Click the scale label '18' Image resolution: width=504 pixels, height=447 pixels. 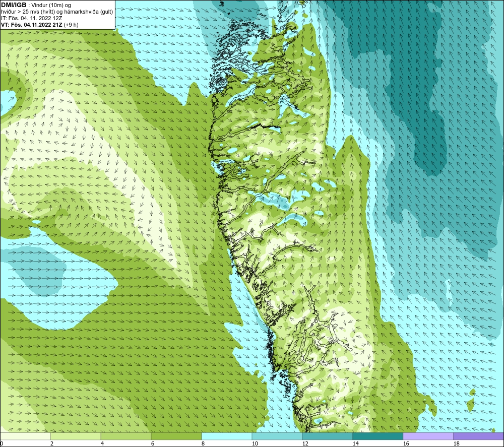click(x=456, y=444)
